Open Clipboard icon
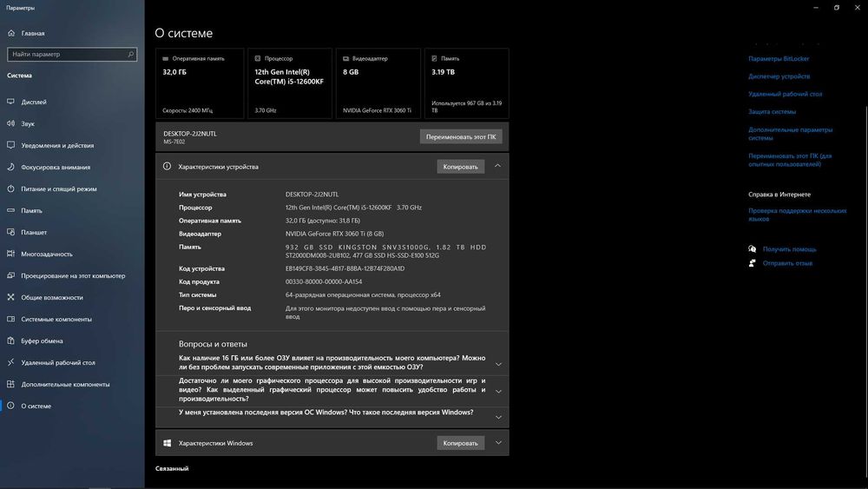Viewport: 868px width, 489px height. tap(11, 340)
